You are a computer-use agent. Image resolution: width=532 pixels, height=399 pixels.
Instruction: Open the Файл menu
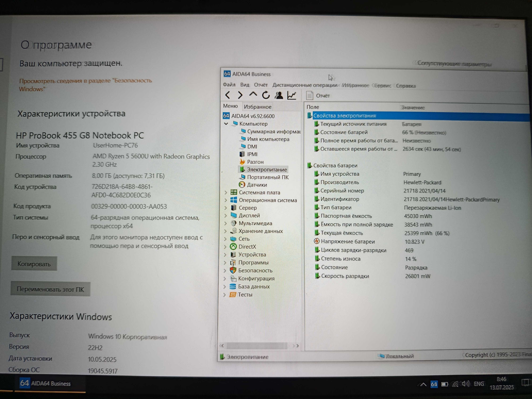tap(229, 85)
